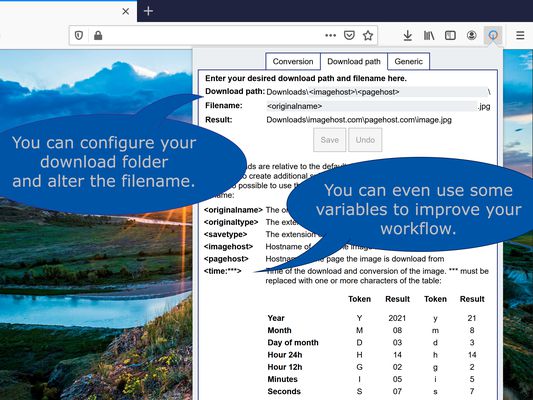Click the <time:***> variable label
This screenshot has width=533, height=400.
(x=223, y=271)
